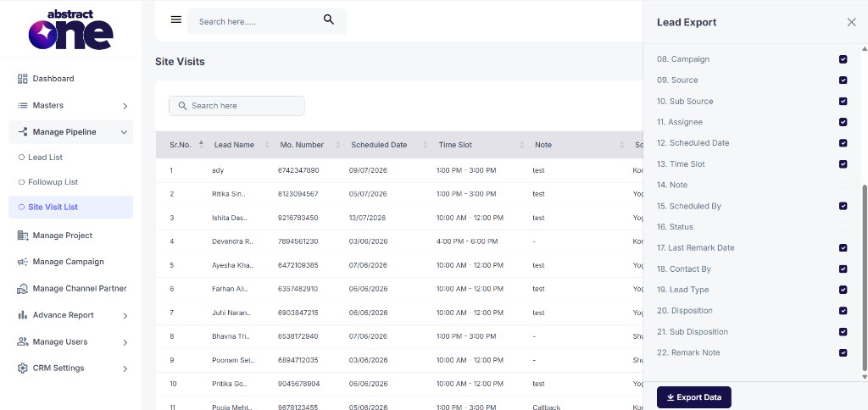868x410 pixels.
Task: Sort table by Note column arrows
Action: [621, 144]
